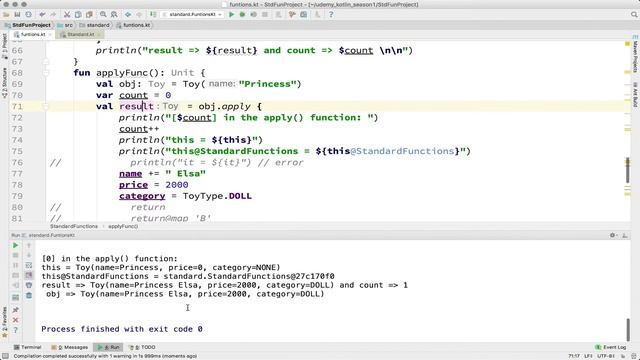Clear Run console with trash icon
640x360 pixels.
click(29, 295)
